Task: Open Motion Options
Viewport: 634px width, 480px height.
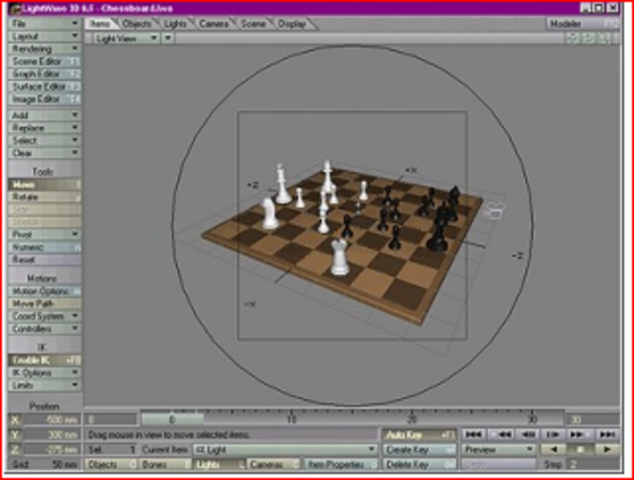Action: point(44,291)
